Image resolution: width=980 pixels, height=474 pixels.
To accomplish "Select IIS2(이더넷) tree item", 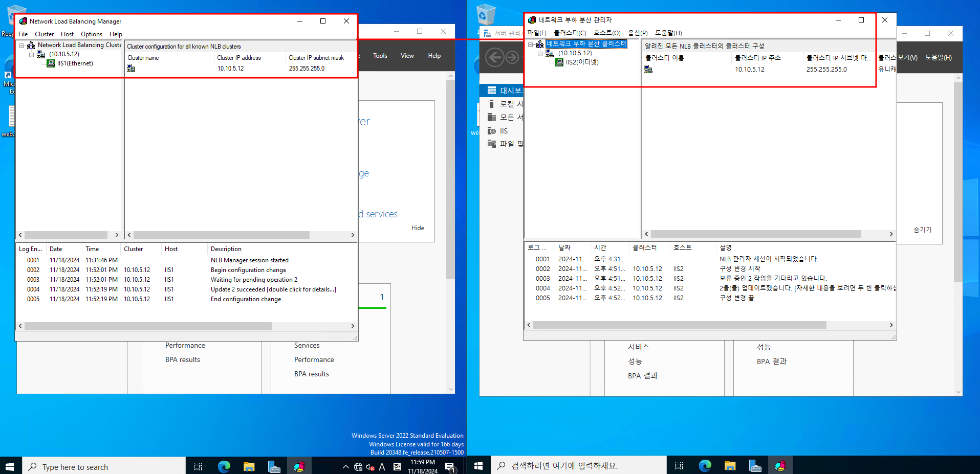I will (x=582, y=62).
